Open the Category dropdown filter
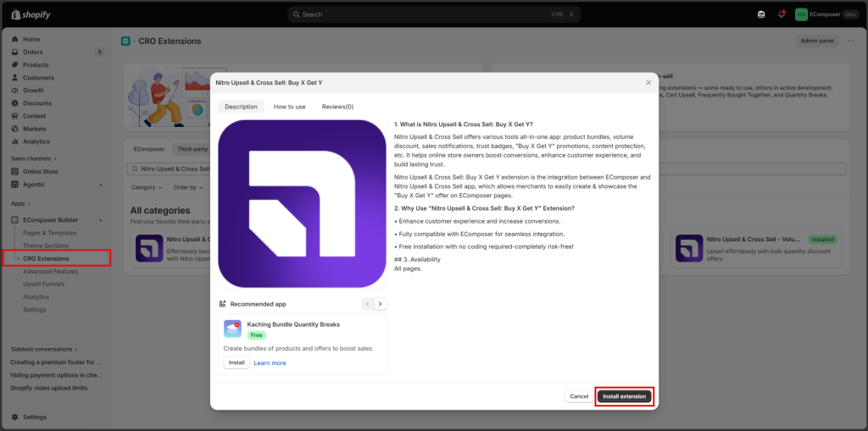The width and height of the screenshot is (868, 431). point(146,188)
